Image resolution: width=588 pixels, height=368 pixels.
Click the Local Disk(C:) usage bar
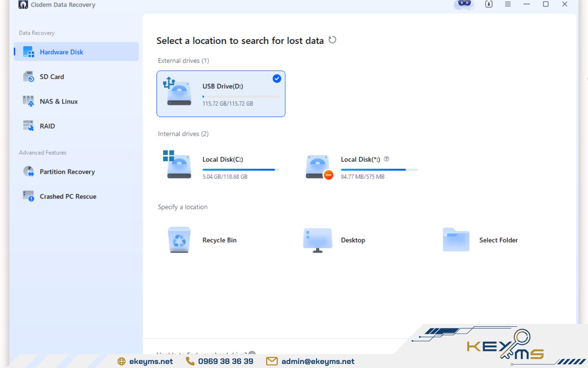(241, 170)
